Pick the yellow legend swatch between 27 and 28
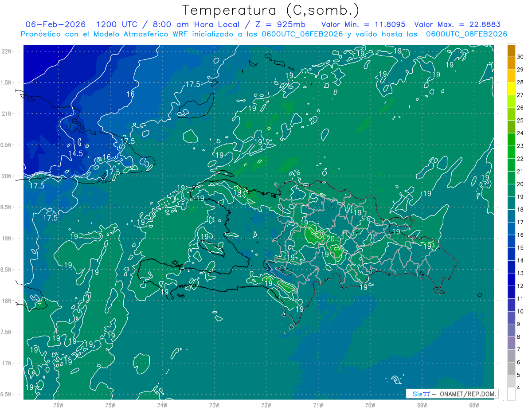 pyautogui.click(x=511, y=88)
